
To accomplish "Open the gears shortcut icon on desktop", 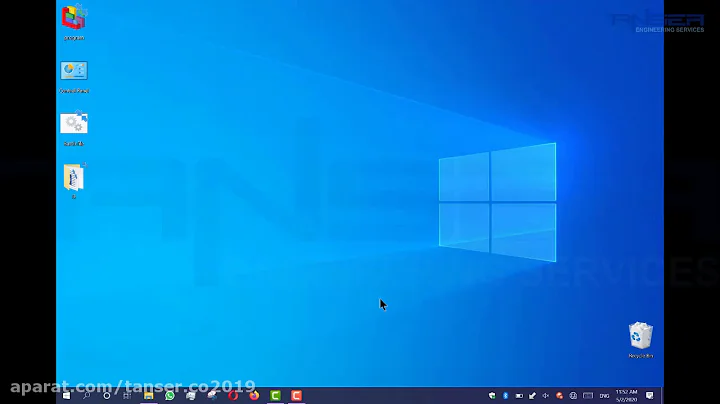I will 74,129.
